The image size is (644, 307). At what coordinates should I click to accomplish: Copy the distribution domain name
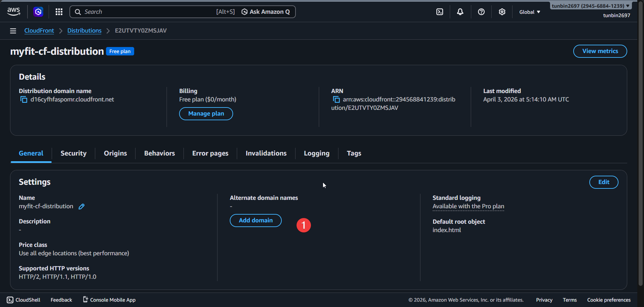click(x=23, y=99)
